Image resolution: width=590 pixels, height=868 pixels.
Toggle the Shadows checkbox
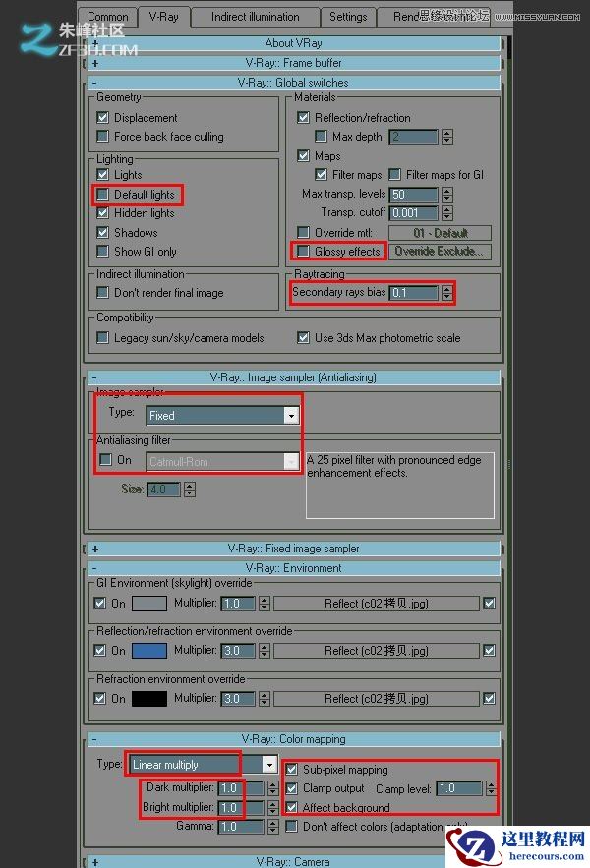[x=102, y=233]
